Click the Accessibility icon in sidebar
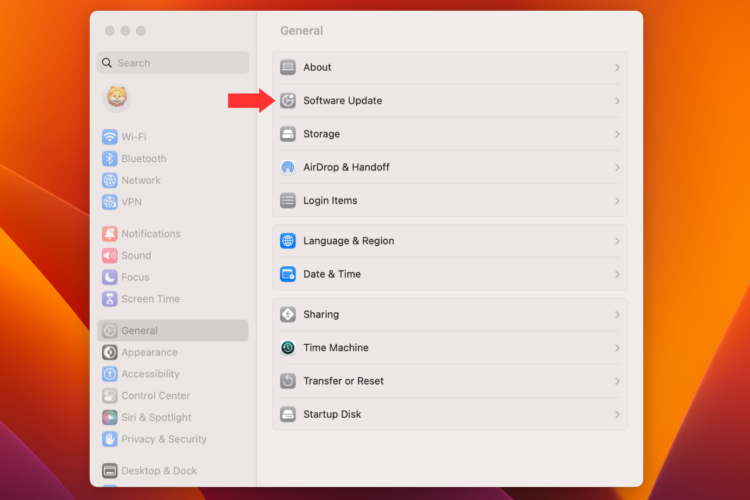 pos(110,374)
